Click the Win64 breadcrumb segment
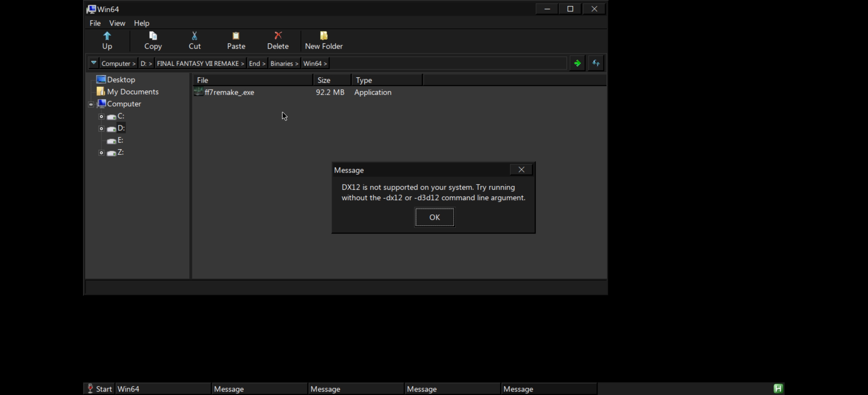 click(x=315, y=63)
